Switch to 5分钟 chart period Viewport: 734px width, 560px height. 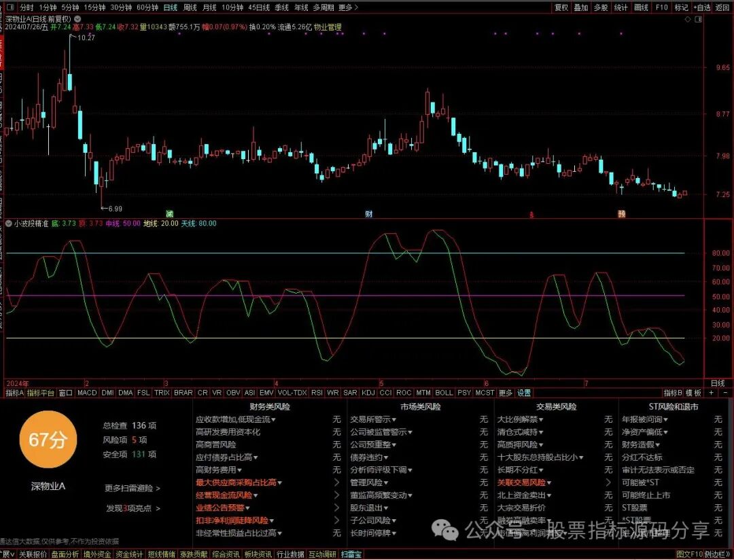tap(70, 7)
